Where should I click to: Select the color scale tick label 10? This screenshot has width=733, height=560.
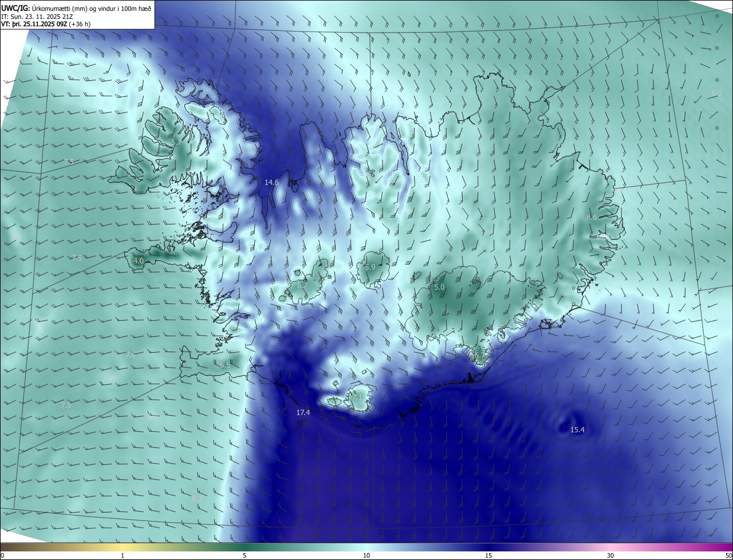[x=366, y=555]
